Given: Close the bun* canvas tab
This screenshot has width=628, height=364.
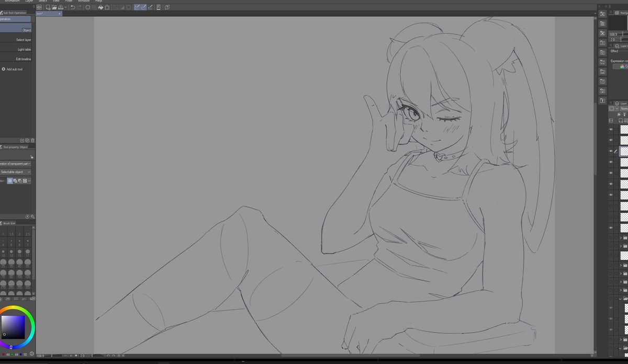Looking at the screenshot, I should point(60,14).
